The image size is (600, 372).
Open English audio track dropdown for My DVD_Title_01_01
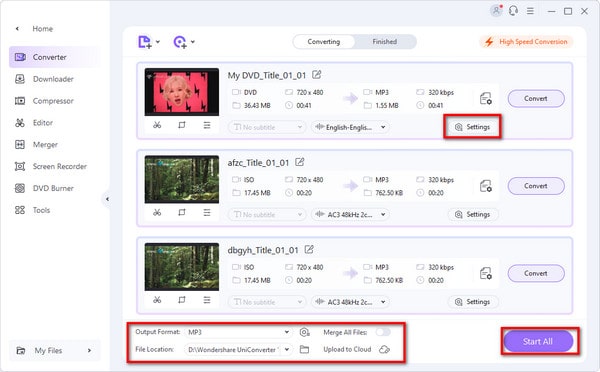click(350, 127)
